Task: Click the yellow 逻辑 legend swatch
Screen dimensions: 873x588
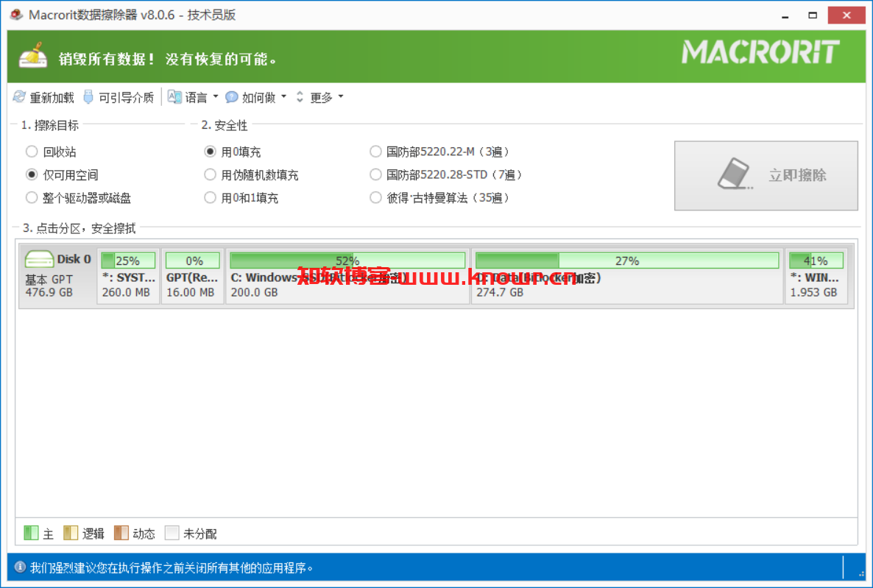Action: click(x=71, y=533)
